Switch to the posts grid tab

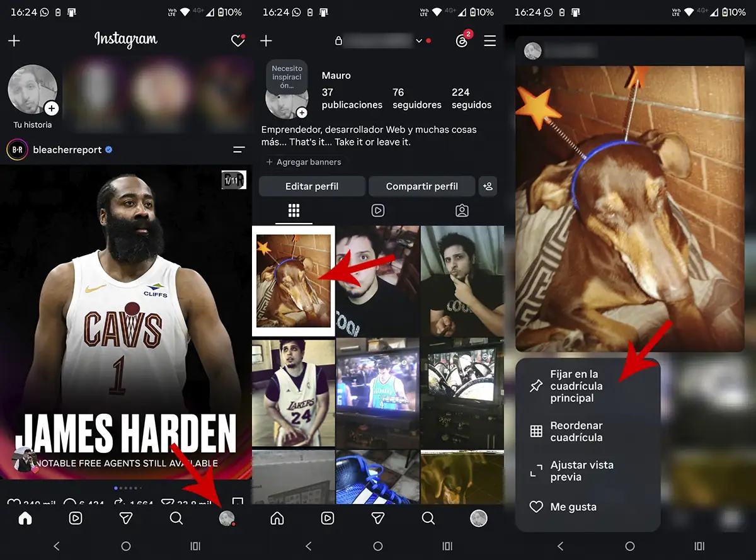click(x=294, y=210)
